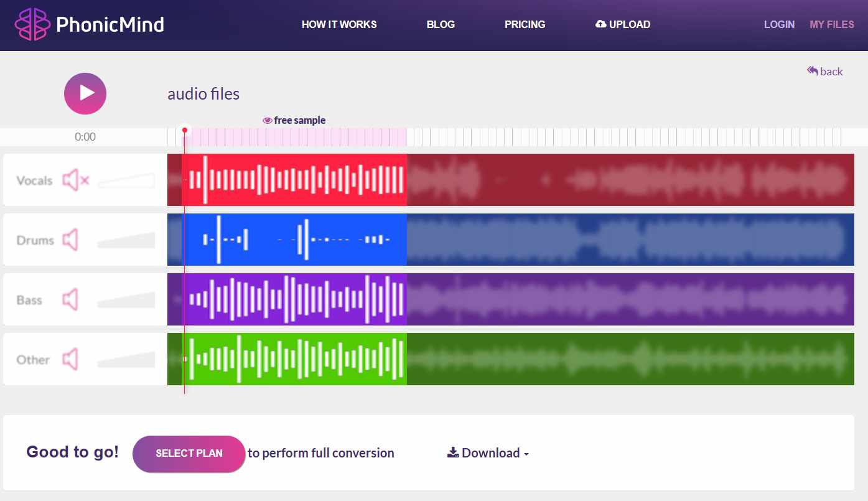
Task: Mute the Drums track speaker icon
Action: coord(70,240)
